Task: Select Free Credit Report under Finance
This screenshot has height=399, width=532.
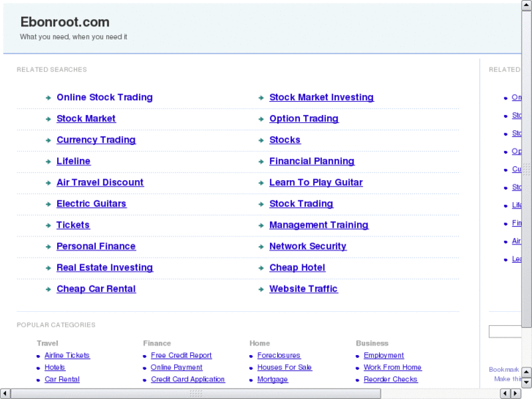Action: [x=181, y=356]
